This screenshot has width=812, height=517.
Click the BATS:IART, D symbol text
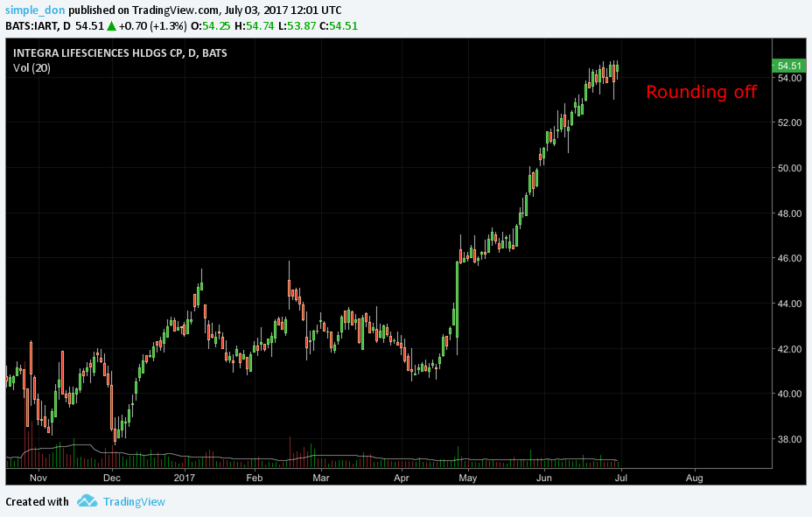point(38,26)
